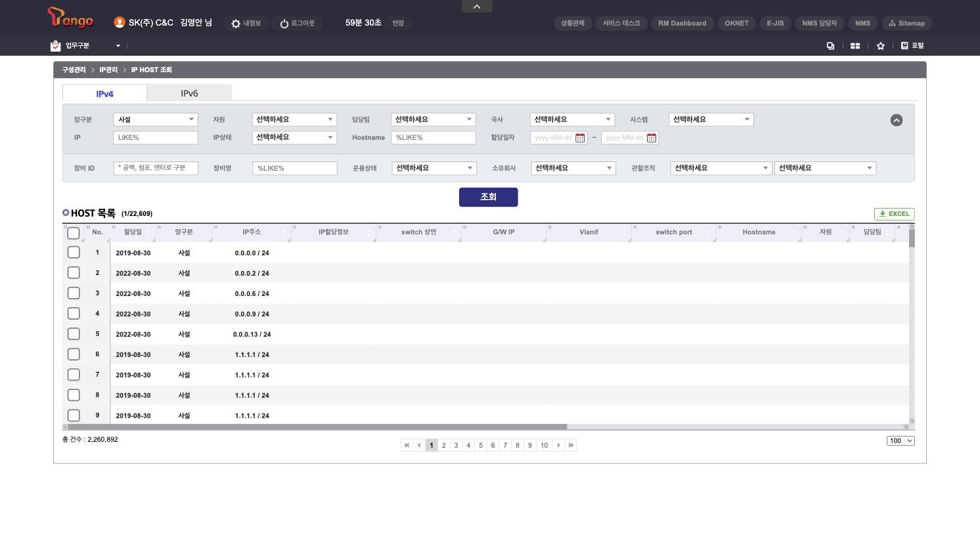Select the IPv4 tab
The image size is (980, 533).
pyautogui.click(x=105, y=94)
